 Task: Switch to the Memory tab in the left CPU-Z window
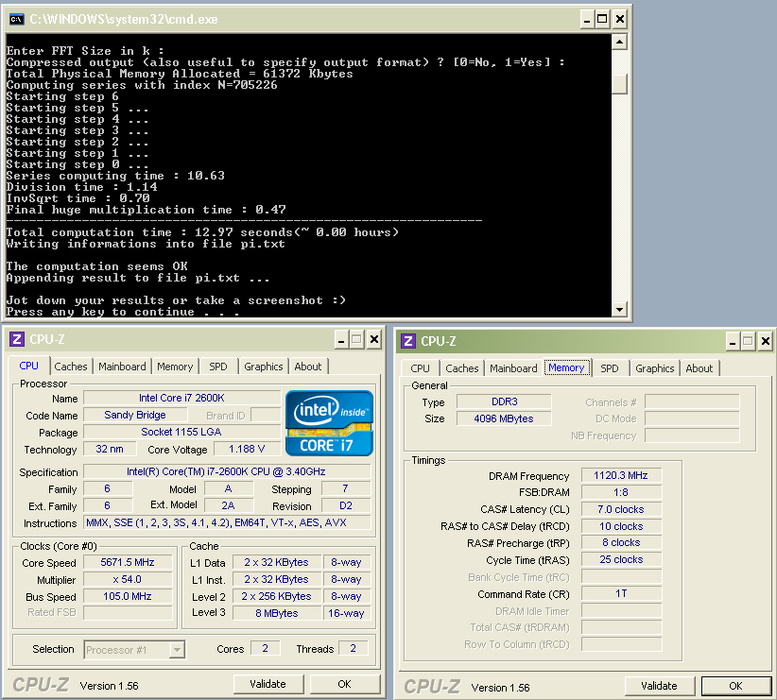click(175, 367)
